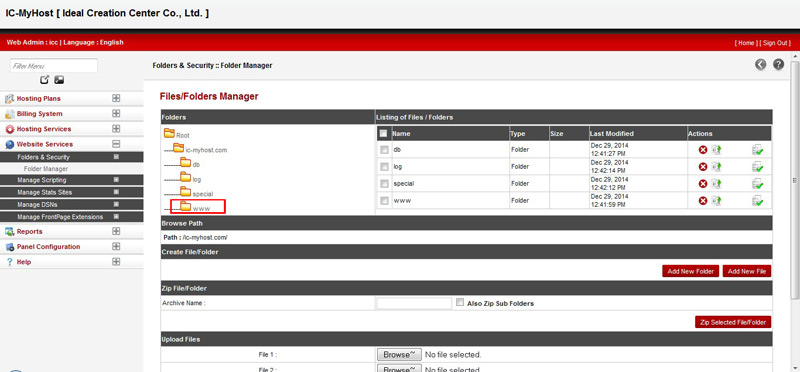Open green-checkmark document icon for special folder
800x372 pixels.
coord(757,184)
